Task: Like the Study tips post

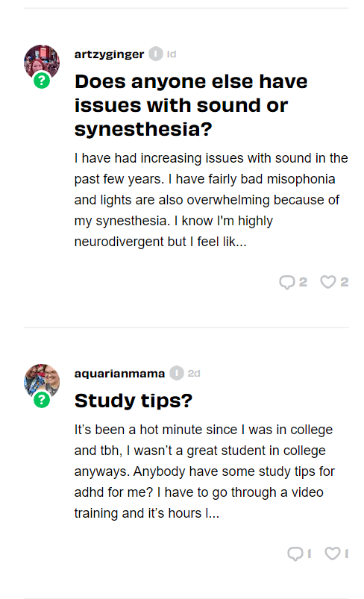Action: click(x=332, y=553)
